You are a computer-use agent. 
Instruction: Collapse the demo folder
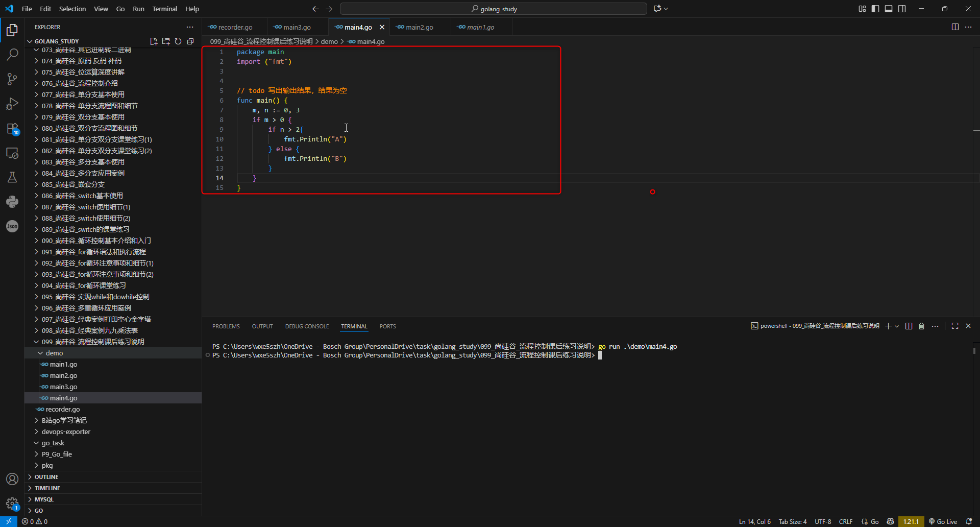click(113, 353)
